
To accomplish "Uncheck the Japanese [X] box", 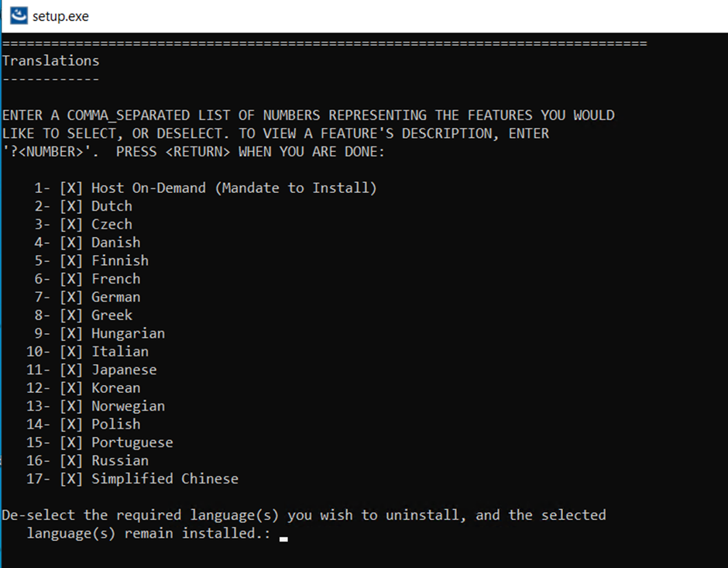I will pos(71,370).
